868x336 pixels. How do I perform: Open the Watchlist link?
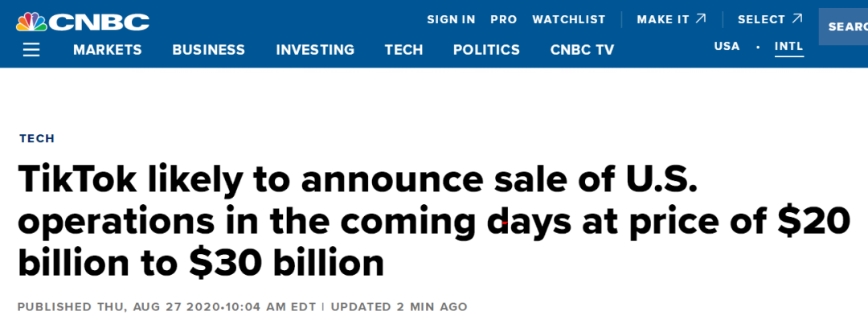569,19
